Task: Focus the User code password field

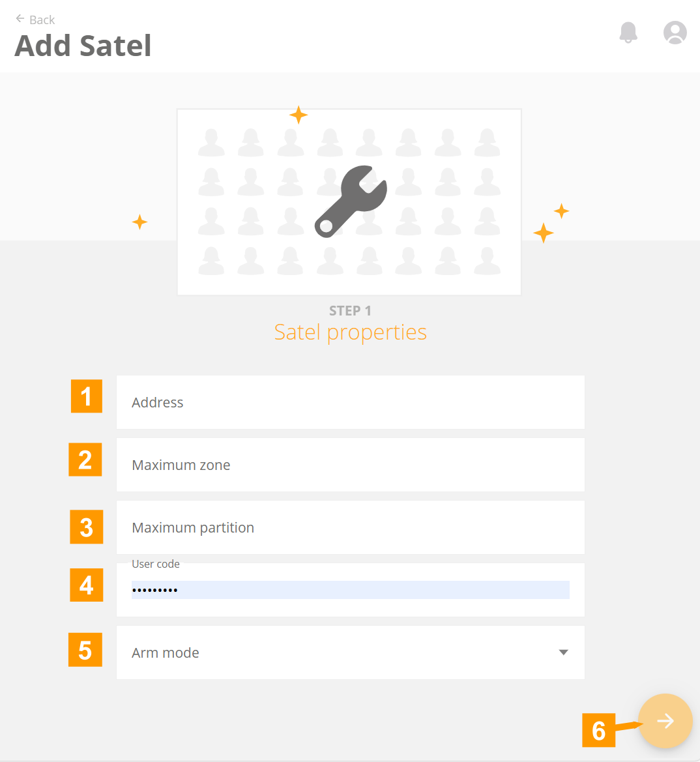Action: click(x=350, y=589)
